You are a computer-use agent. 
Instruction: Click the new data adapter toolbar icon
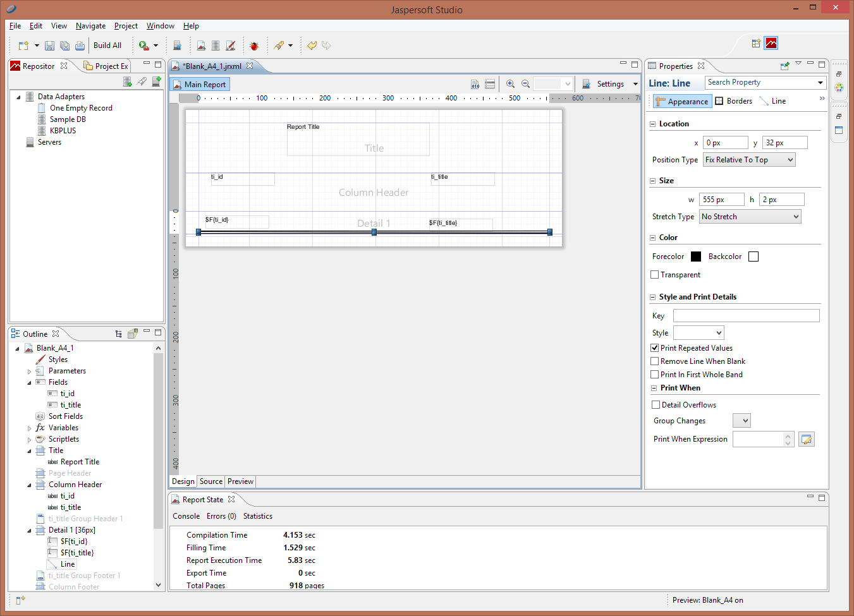(177, 45)
